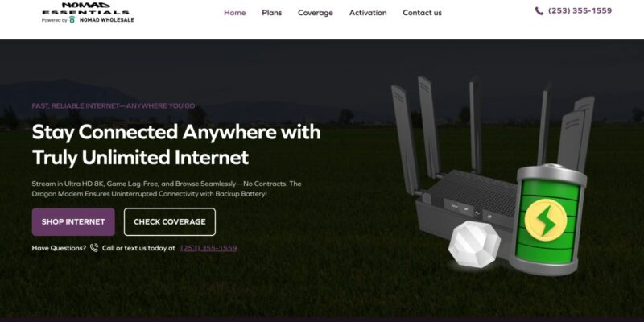This screenshot has width=644, height=322.
Task: Go to the Coverage page
Action: tap(316, 13)
